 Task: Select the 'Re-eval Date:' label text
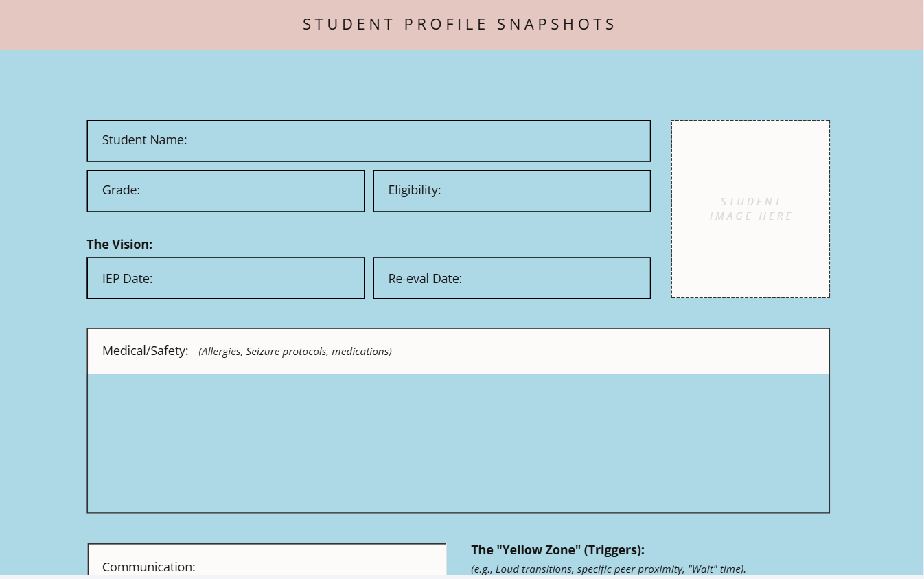pos(425,279)
